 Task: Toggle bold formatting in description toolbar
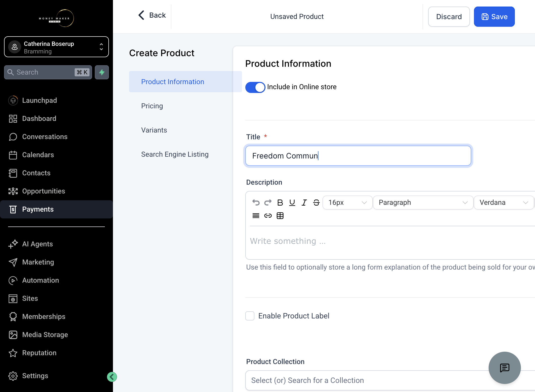point(280,203)
